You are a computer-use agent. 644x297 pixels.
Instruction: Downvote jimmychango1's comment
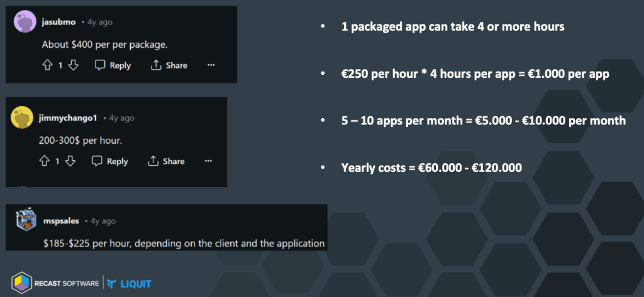70,161
